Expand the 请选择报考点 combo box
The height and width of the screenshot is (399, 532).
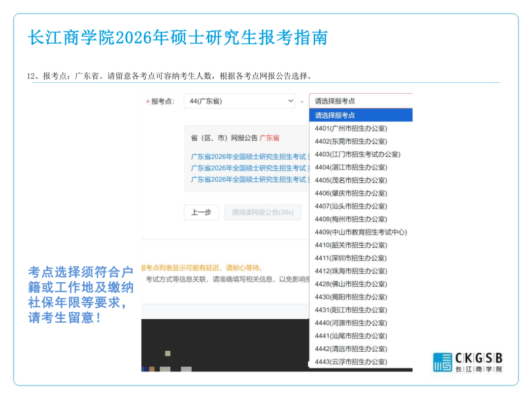click(361, 101)
